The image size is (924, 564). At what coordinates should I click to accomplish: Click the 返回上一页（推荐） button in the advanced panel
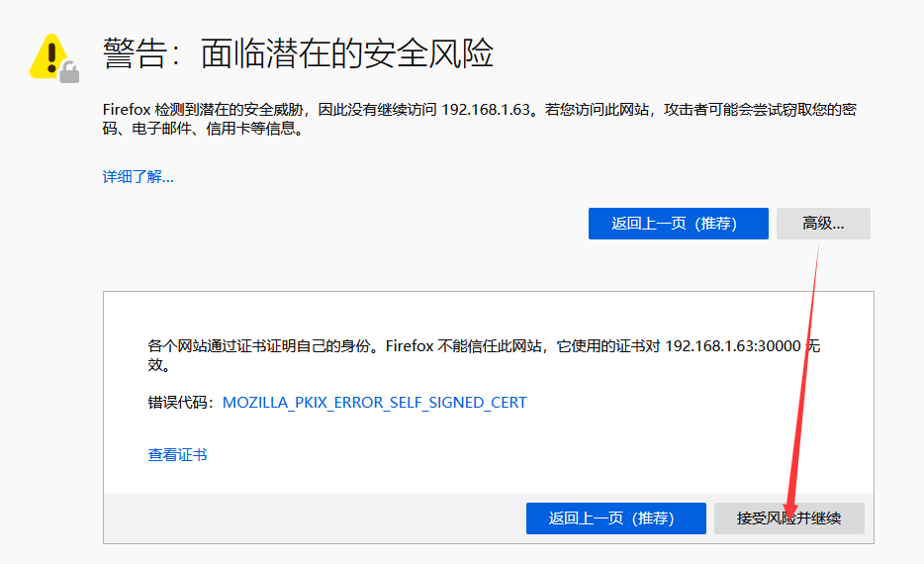615,518
